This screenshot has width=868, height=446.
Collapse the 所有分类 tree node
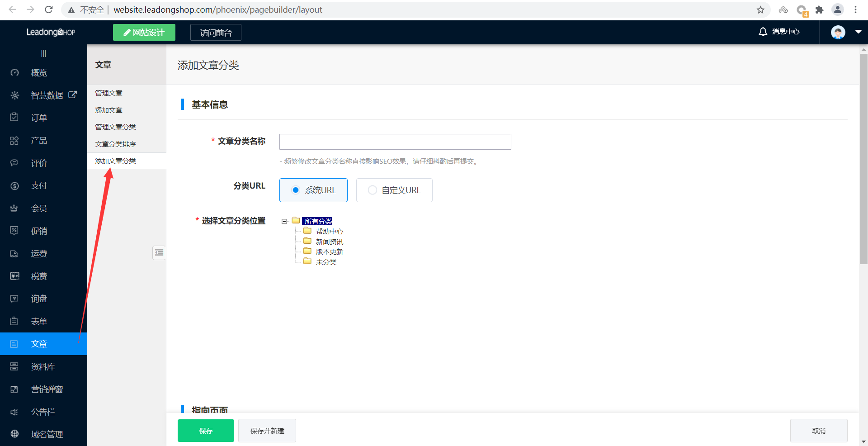284,222
